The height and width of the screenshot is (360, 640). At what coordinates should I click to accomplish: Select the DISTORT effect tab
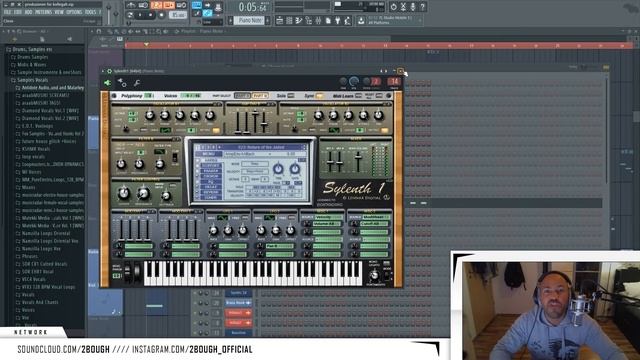click(211, 165)
